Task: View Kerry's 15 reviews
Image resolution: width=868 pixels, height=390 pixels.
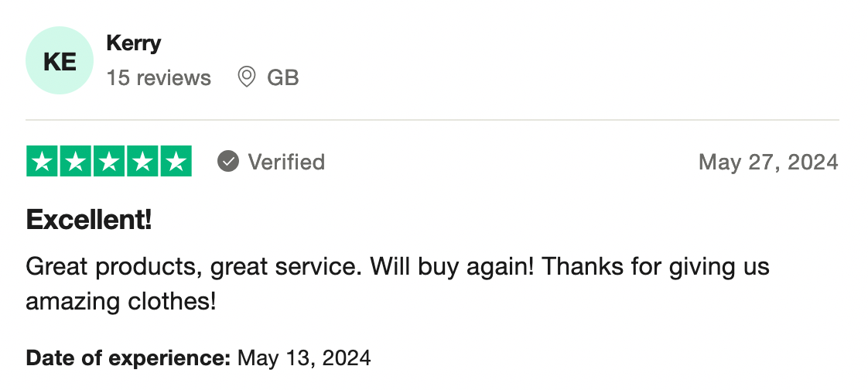Action: (159, 78)
